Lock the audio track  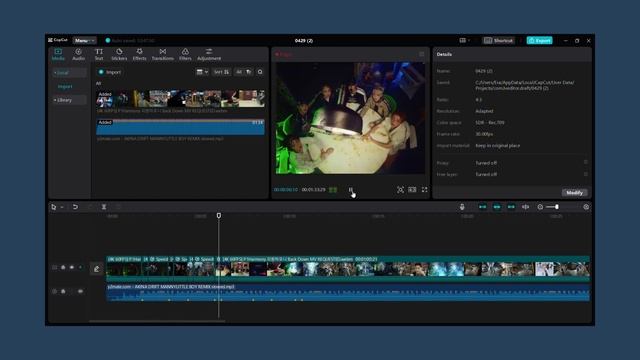63,291
